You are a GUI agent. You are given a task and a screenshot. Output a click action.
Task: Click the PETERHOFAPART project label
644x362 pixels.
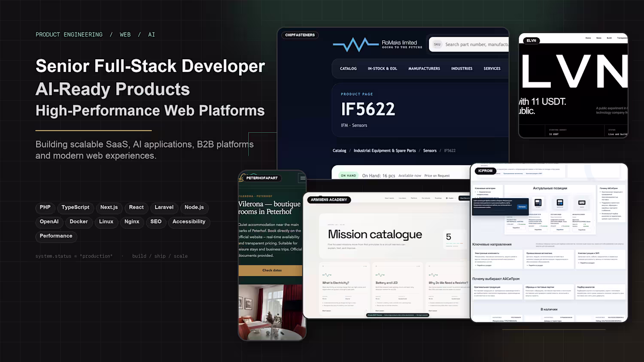pos(262,178)
